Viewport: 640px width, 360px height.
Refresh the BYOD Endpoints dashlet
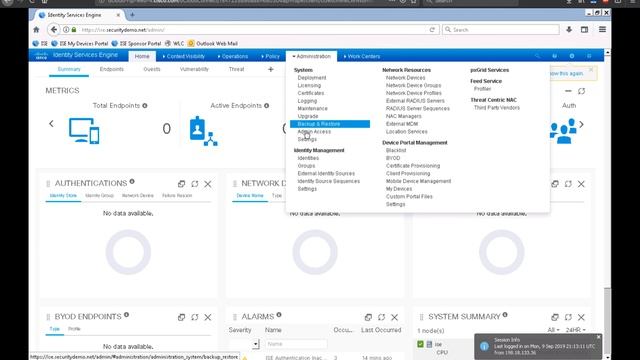(x=195, y=317)
